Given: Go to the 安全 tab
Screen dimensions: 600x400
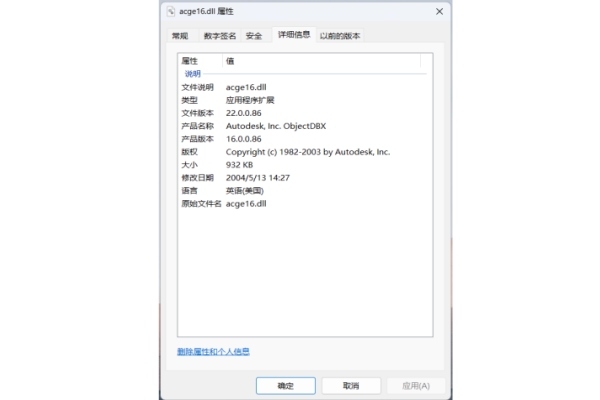Looking at the screenshot, I should point(254,36).
